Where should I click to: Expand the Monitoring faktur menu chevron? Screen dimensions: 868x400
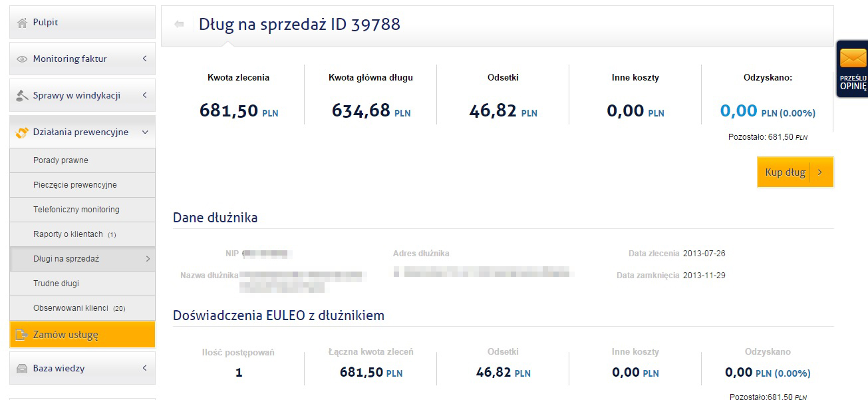coord(144,59)
